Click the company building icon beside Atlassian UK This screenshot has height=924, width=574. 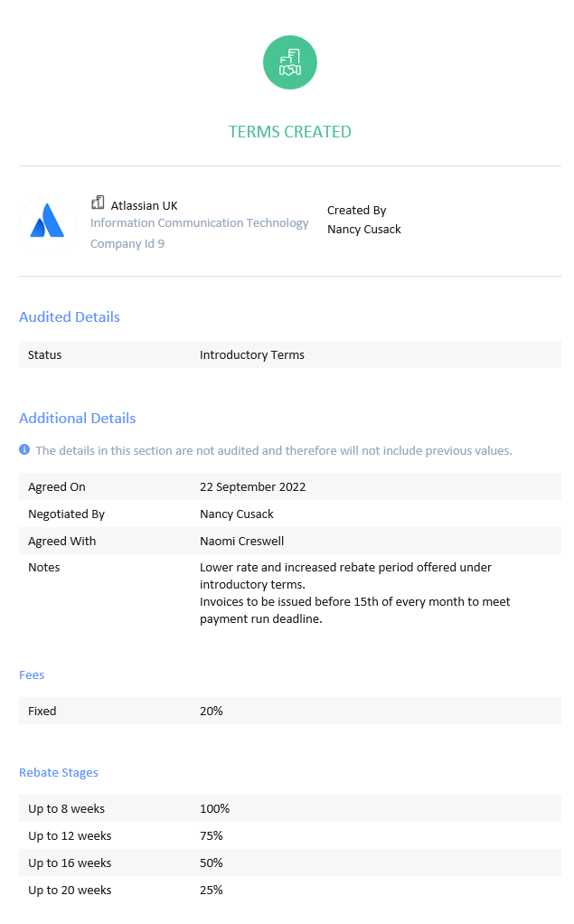tap(98, 203)
